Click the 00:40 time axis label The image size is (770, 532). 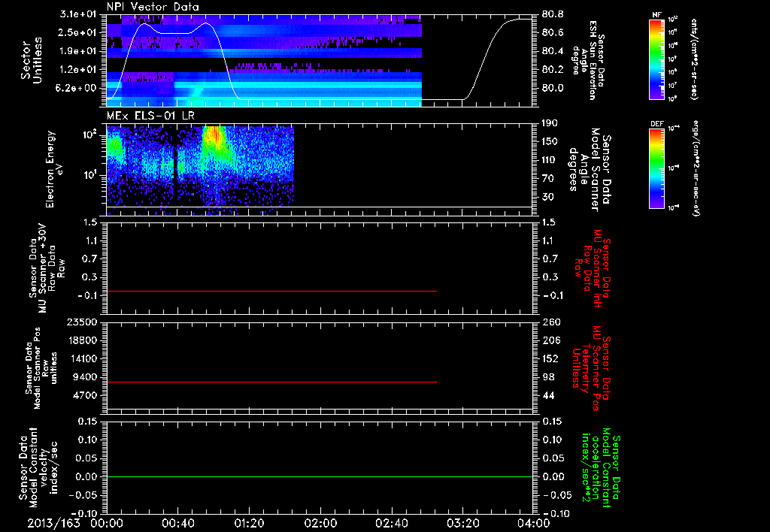[x=177, y=523]
